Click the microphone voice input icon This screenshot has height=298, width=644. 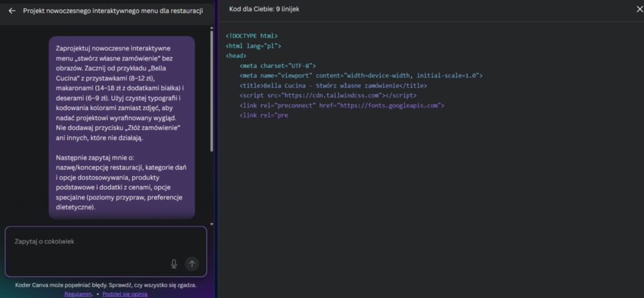coord(174,264)
